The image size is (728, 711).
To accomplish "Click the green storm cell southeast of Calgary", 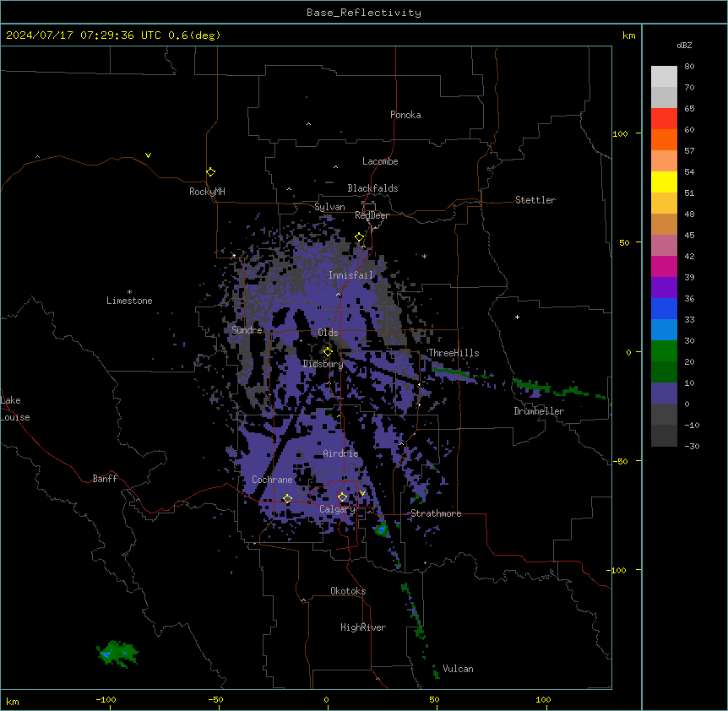I will click(382, 529).
